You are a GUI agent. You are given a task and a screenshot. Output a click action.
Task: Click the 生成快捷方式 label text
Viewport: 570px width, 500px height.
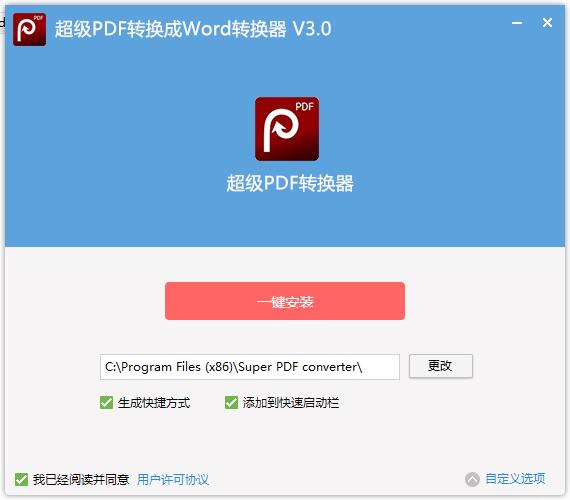tap(154, 403)
